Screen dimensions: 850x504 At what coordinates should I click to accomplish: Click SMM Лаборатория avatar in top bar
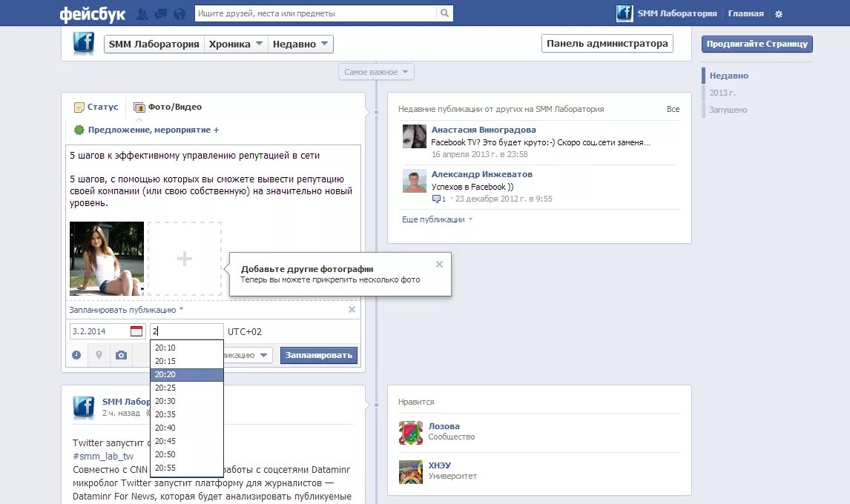(x=625, y=13)
